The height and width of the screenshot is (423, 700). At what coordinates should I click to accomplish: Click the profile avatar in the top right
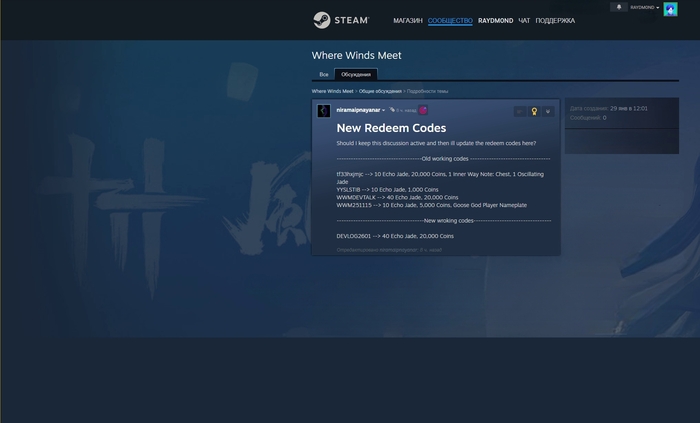pyautogui.click(x=670, y=9)
